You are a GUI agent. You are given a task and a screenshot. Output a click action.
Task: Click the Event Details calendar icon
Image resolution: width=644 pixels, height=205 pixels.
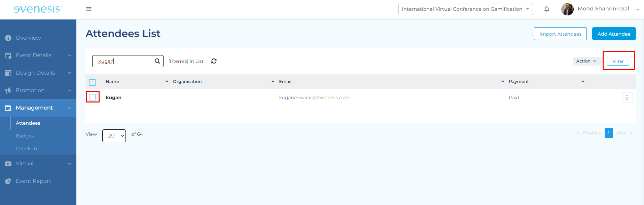point(8,55)
